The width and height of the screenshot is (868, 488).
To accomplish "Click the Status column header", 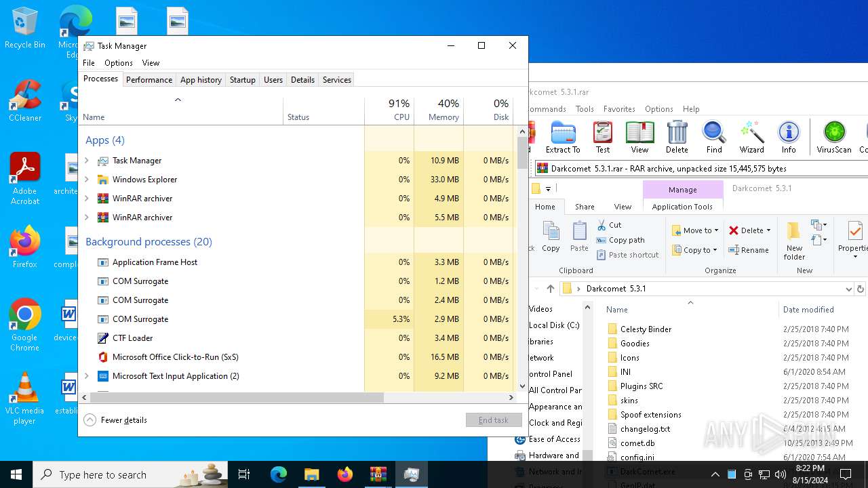I will pos(323,110).
